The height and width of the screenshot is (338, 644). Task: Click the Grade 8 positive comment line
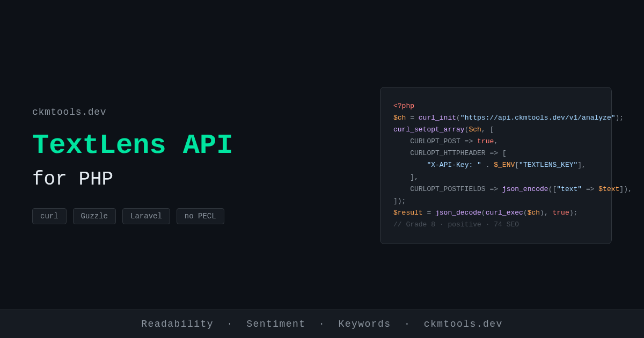coord(456,225)
